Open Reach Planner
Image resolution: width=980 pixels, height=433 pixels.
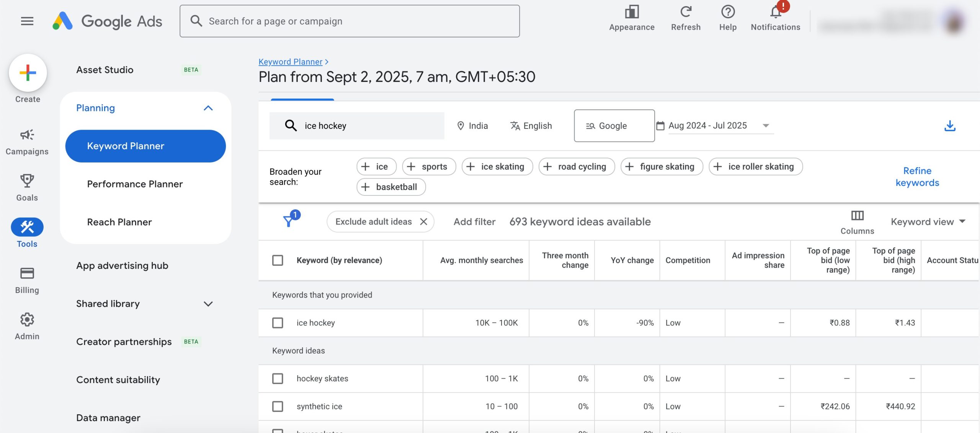coord(119,222)
